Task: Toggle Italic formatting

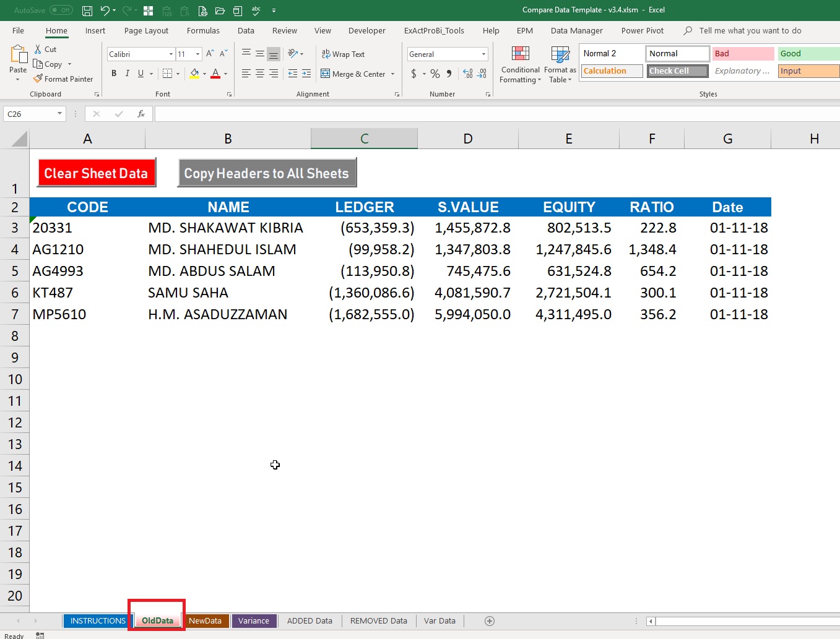Action: pyautogui.click(x=128, y=74)
